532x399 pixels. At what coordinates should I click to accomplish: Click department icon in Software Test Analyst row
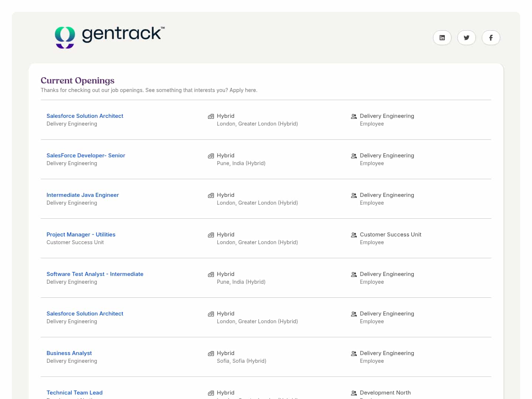point(354,274)
